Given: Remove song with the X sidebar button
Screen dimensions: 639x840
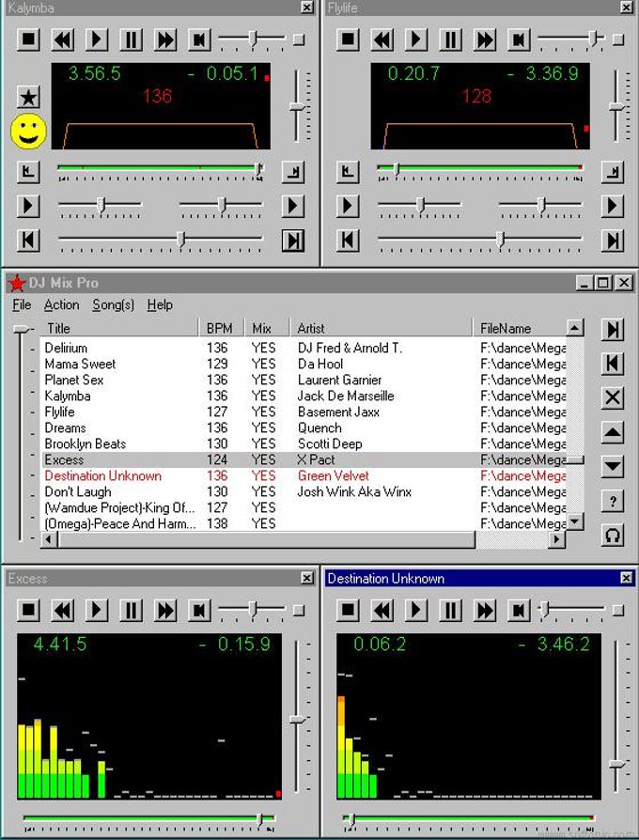Looking at the screenshot, I should click(613, 398).
